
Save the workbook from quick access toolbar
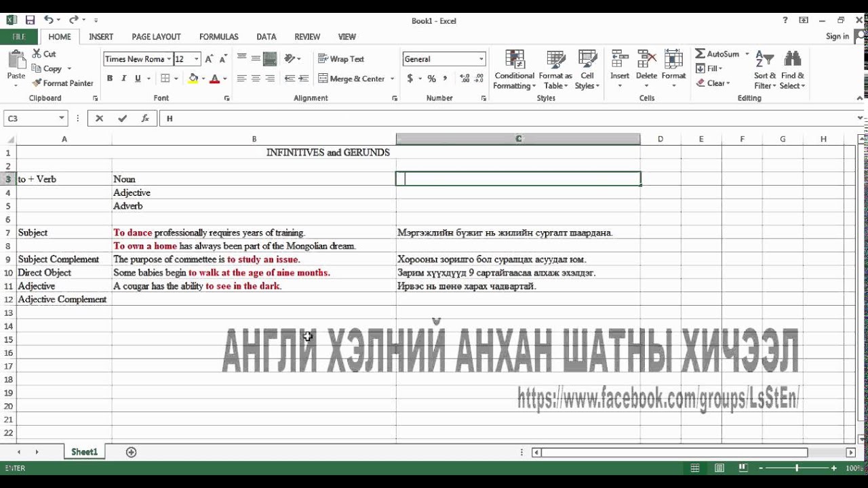click(30, 20)
